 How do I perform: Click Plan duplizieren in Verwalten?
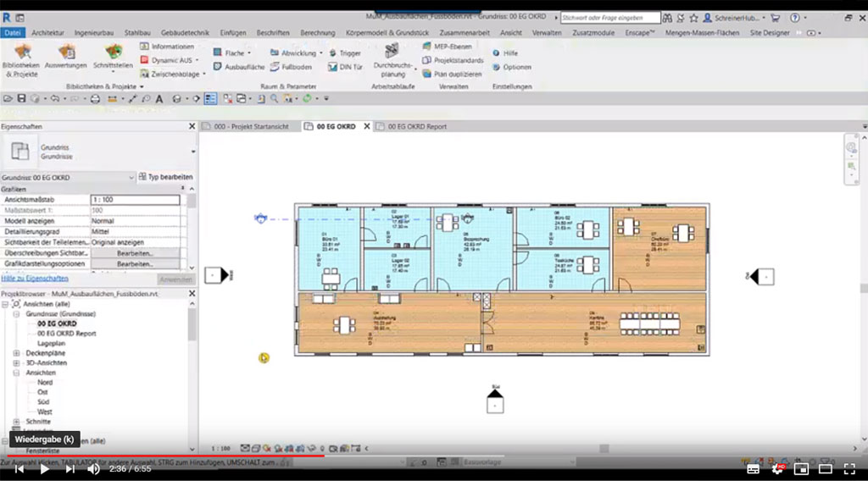click(x=452, y=74)
